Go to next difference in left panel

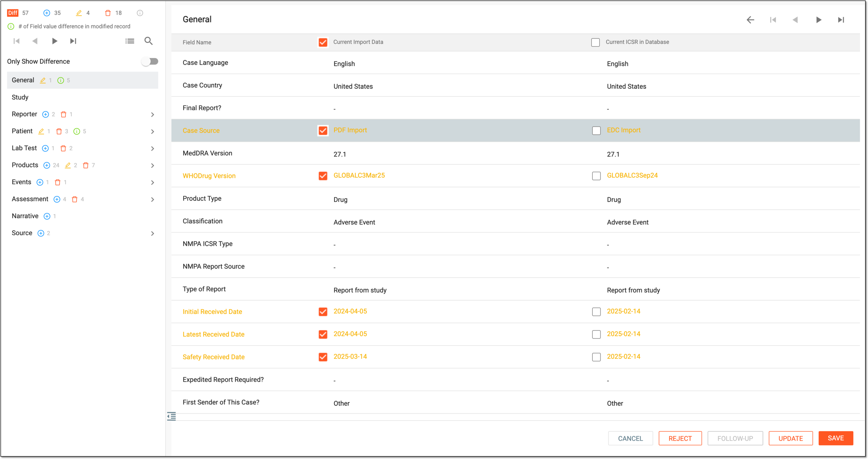pyautogui.click(x=55, y=41)
